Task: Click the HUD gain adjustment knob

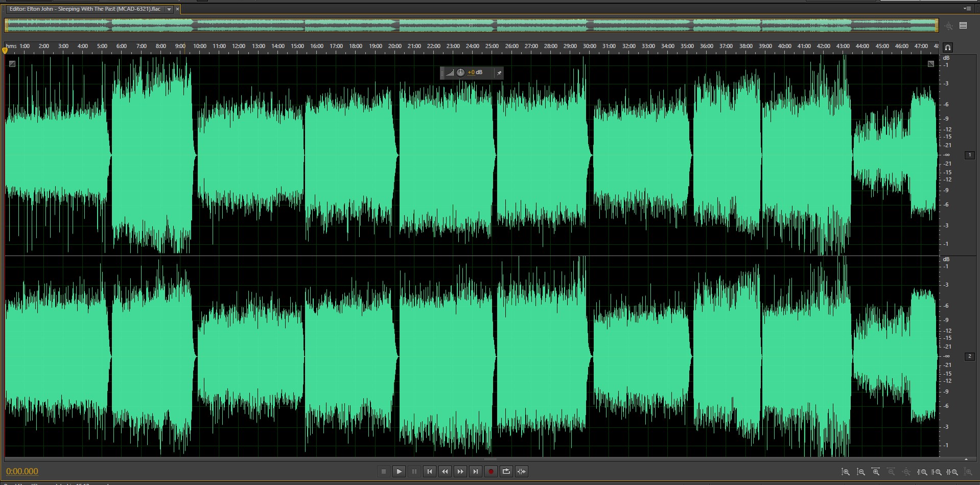Action: [x=460, y=73]
